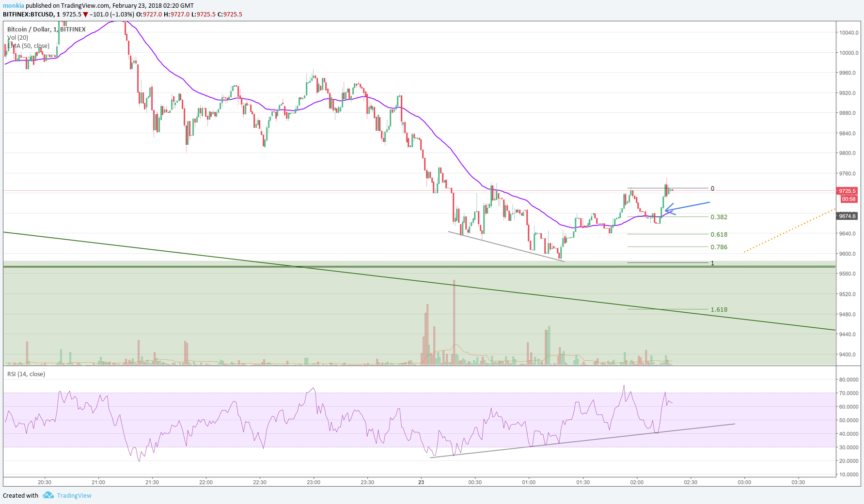Click the 50.0000 RSI axis label
The height and width of the screenshot is (504, 864).
(849, 420)
